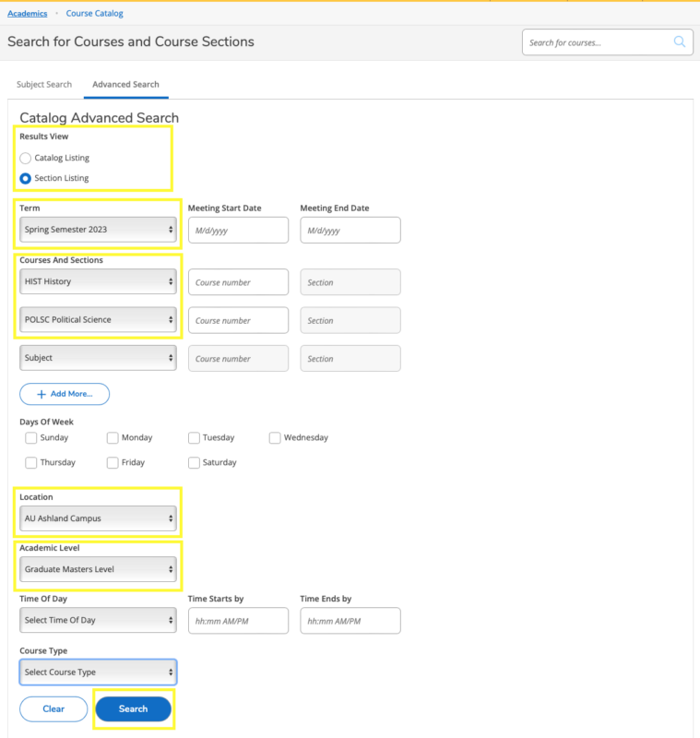Expand the HIST History subject dropdown

(98, 281)
